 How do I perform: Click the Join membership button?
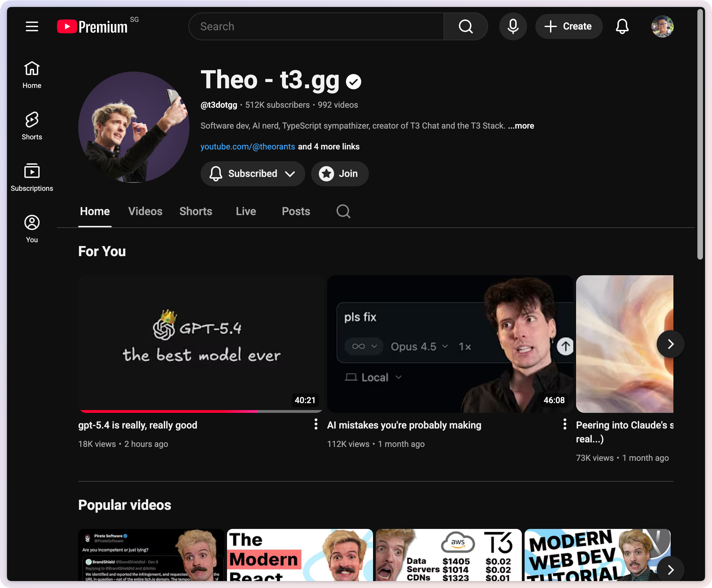[340, 174]
